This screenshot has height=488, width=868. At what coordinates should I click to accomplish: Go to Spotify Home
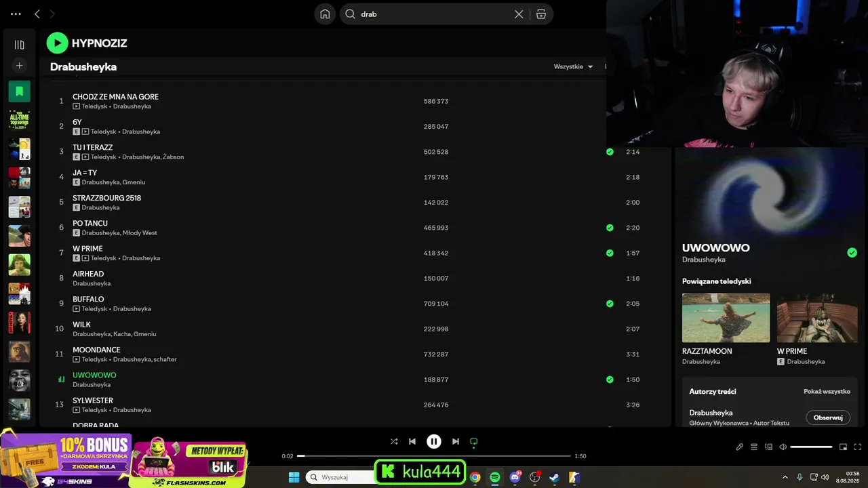pos(325,14)
